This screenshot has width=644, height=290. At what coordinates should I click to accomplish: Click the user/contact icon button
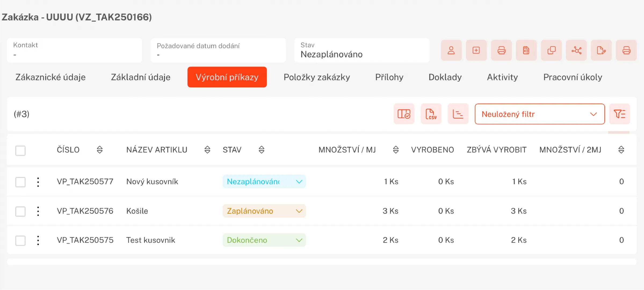coord(451,50)
